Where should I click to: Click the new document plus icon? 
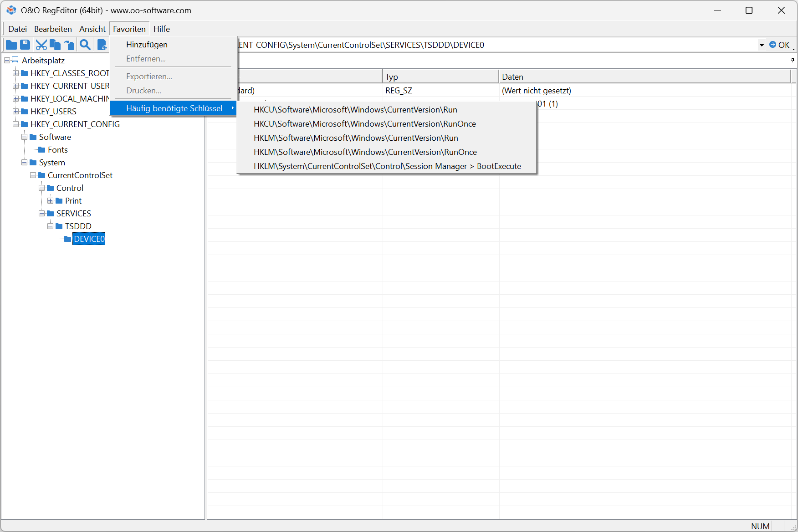click(102, 45)
